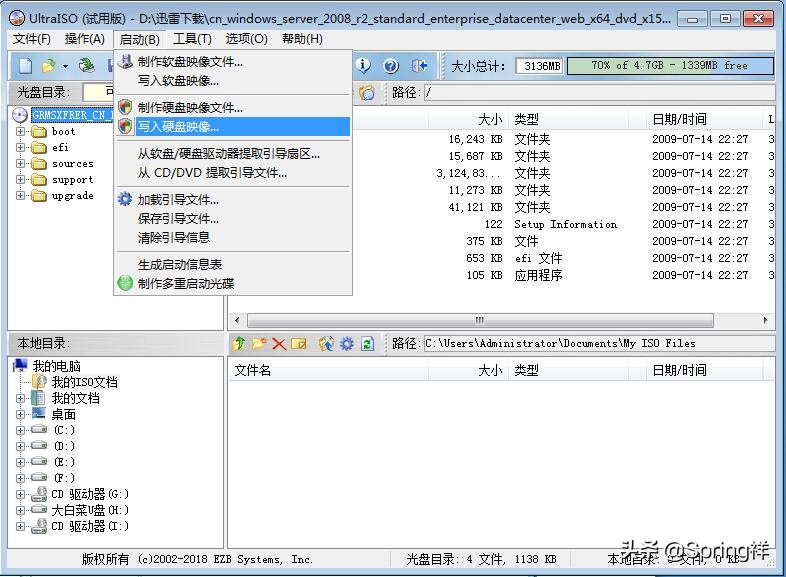
Task: Click the exit door-arrow toolbar icon
Action: [x=419, y=66]
